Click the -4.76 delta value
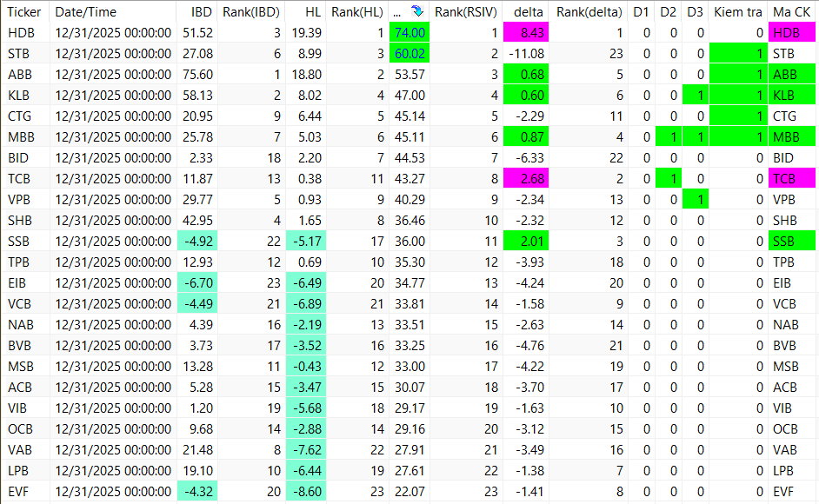Viewport: 819px width, 504px height. coord(529,345)
